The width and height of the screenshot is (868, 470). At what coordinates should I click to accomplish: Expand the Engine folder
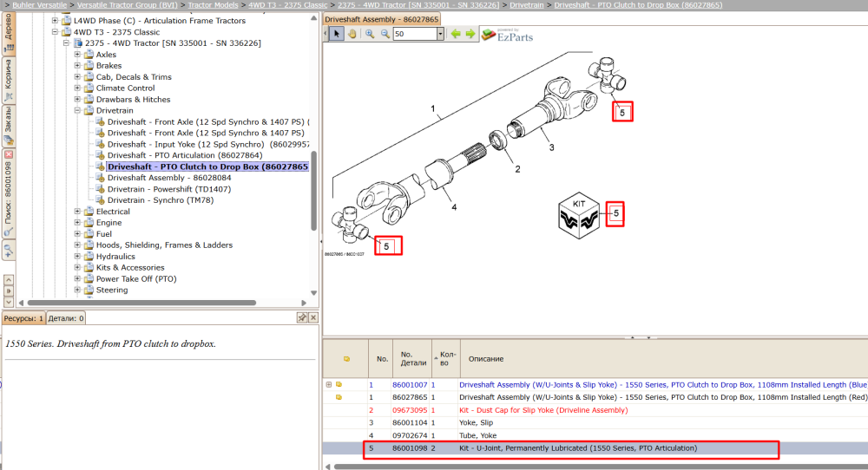pyautogui.click(x=77, y=223)
